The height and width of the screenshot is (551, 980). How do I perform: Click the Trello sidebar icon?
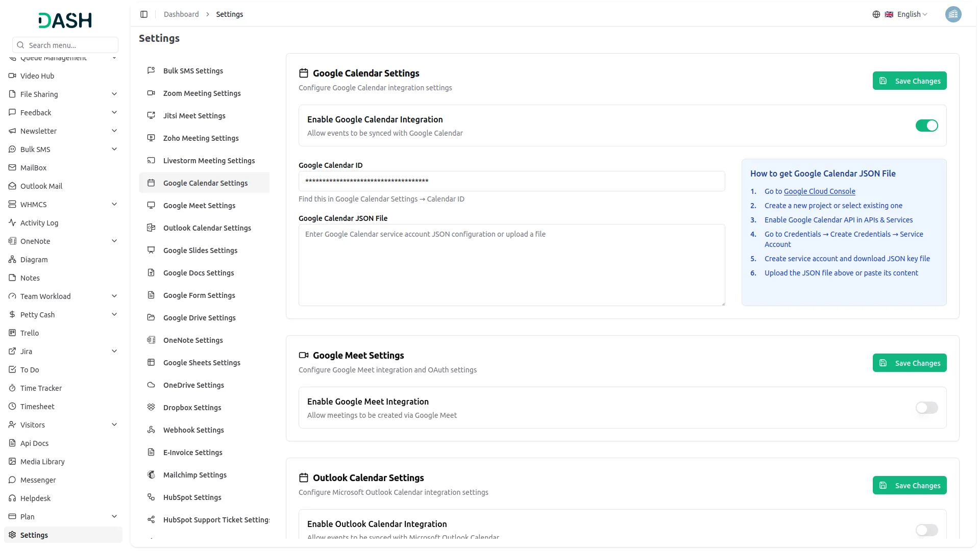pyautogui.click(x=12, y=333)
